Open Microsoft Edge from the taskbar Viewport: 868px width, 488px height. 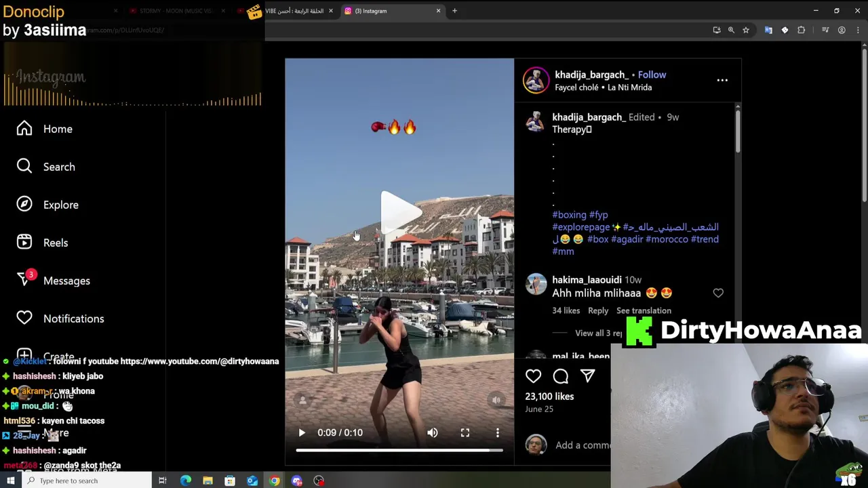185,481
